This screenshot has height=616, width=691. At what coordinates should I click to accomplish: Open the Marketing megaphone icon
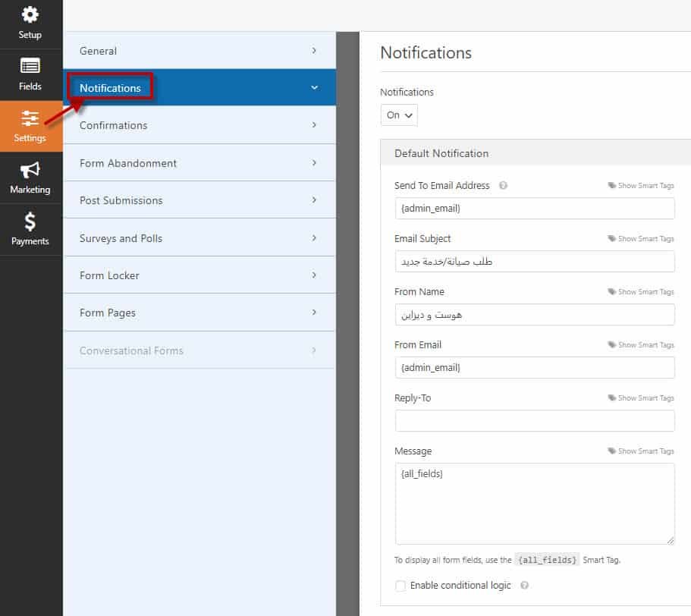[30, 170]
